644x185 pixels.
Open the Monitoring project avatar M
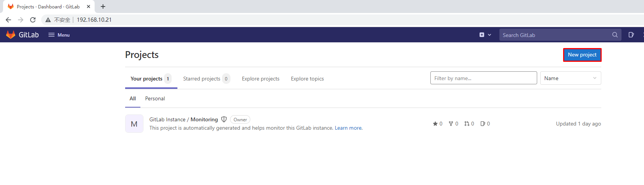[x=134, y=124]
